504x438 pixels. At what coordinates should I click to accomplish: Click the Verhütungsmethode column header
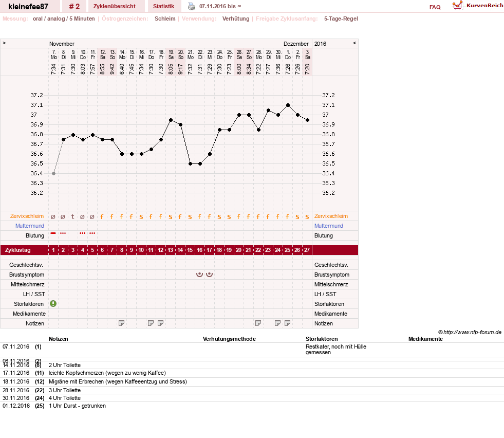tap(229, 339)
